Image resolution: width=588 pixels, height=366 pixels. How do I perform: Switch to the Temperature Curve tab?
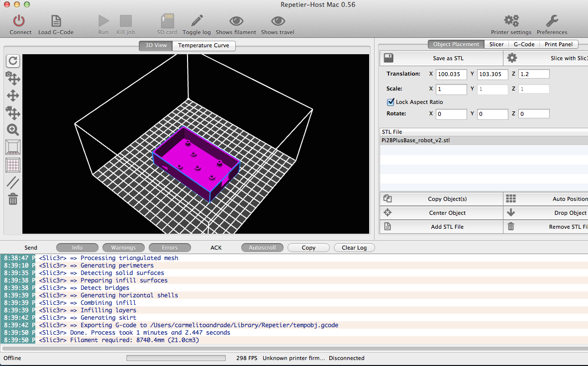pos(203,45)
